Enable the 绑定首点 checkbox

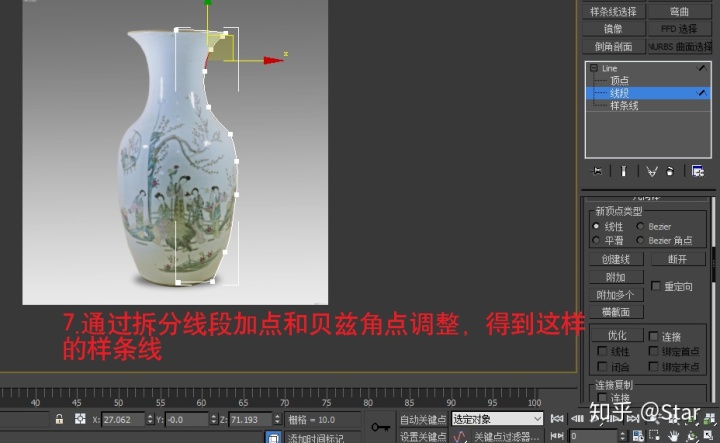coord(653,351)
